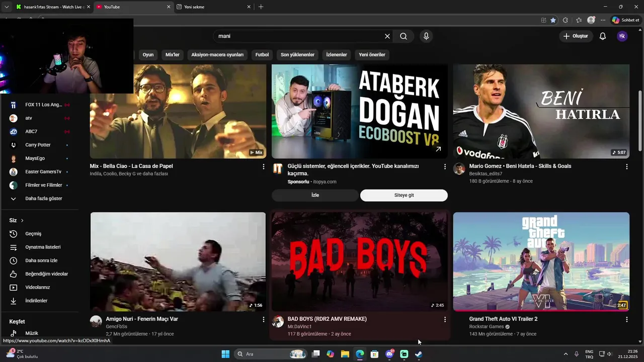Switch to the Yeni sekme tab
Image resolution: width=644 pixels, height=362 pixels.
214,7
